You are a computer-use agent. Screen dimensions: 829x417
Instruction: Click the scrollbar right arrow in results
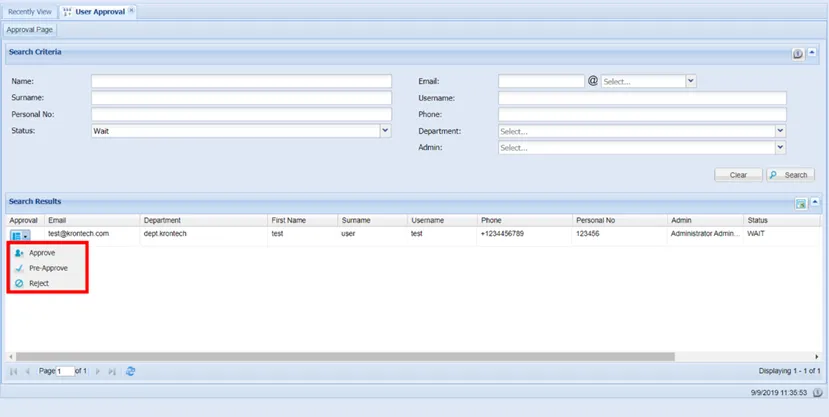816,357
